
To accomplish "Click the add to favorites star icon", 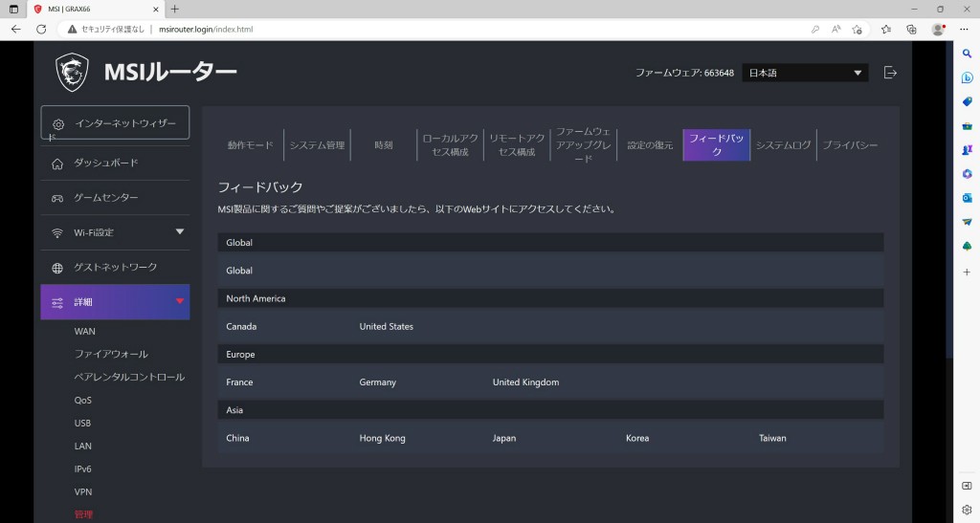I will pos(858,30).
